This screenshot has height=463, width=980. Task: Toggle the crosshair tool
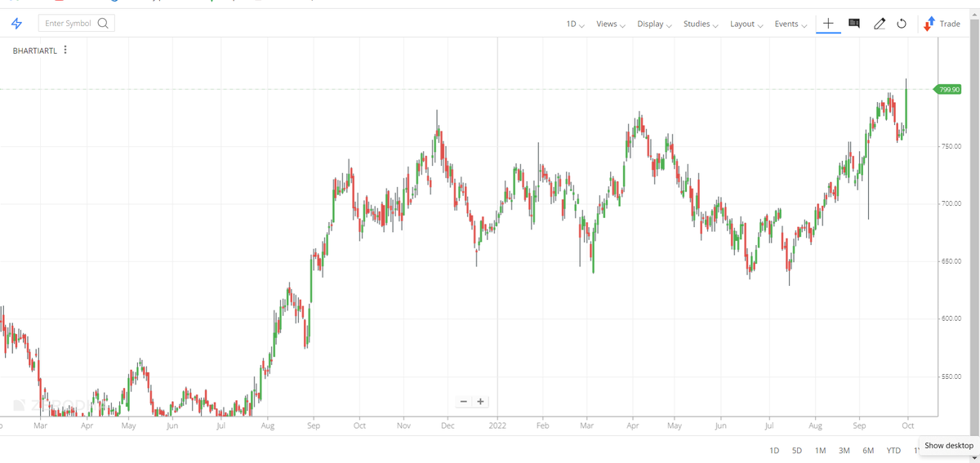[827, 24]
